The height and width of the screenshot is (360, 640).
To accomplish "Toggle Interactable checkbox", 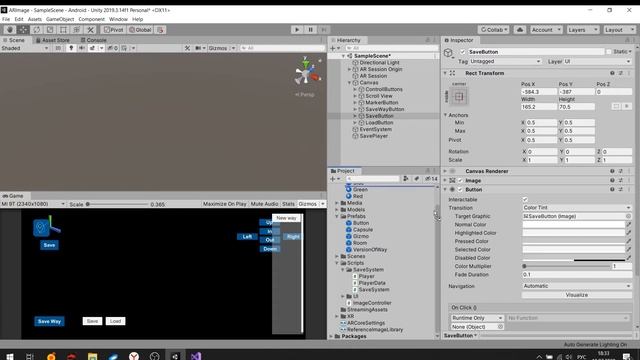I will coord(525,200).
